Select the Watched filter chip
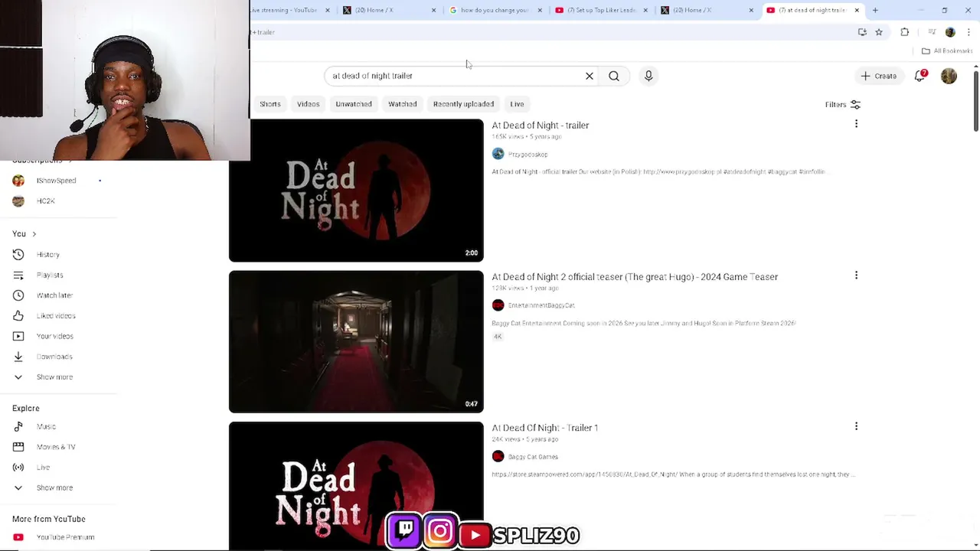This screenshot has width=980, height=551. point(403,104)
